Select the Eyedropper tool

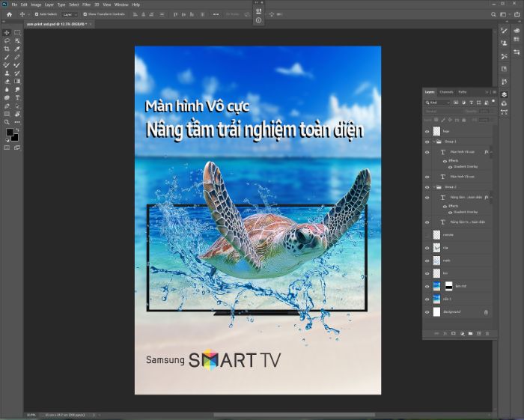[x=17, y=49]
